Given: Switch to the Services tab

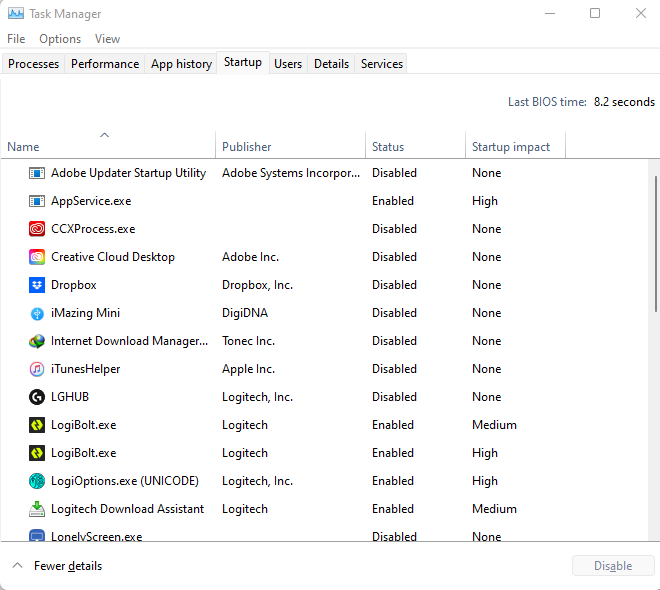Looking at the screenshot, I should pyautogui.click(x=381, y=64).
